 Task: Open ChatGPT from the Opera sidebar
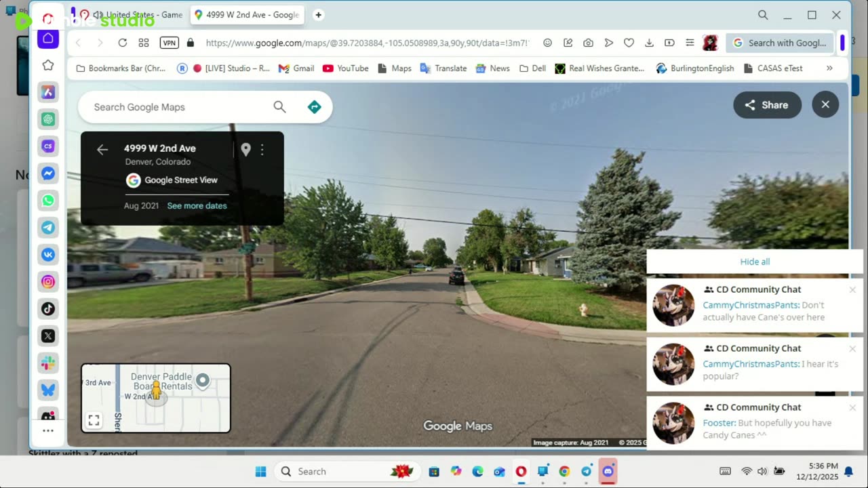pyautogui.click(x=48, y=119)
